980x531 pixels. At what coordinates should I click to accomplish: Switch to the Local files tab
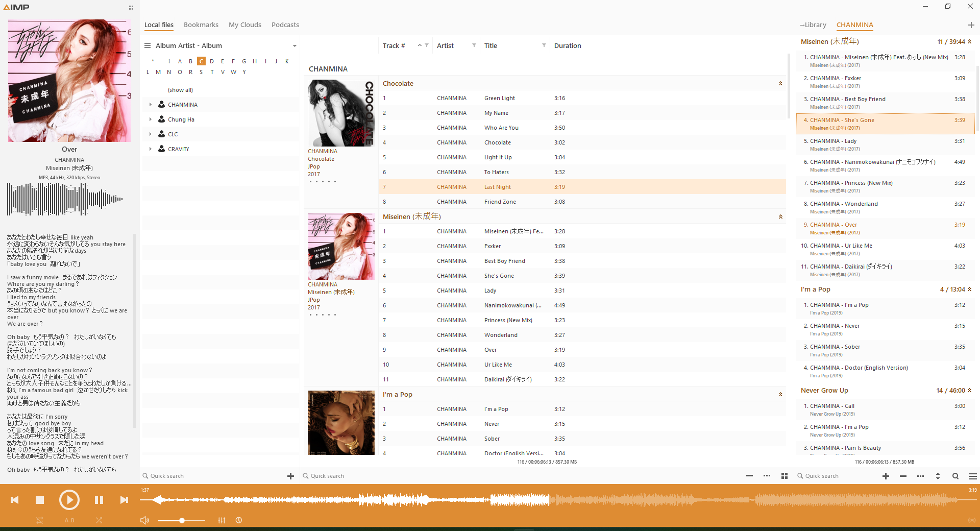tap(159, 25)
